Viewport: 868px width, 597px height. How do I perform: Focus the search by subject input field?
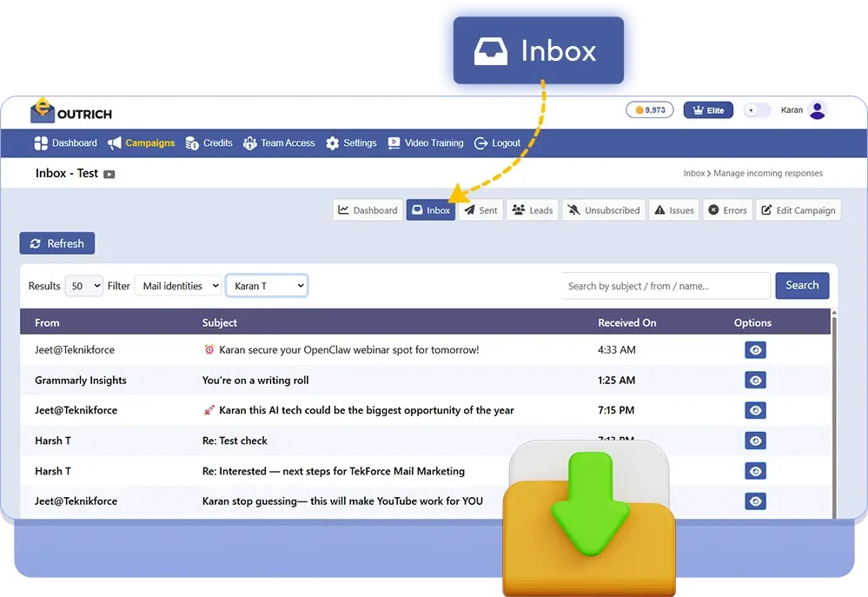666,286
